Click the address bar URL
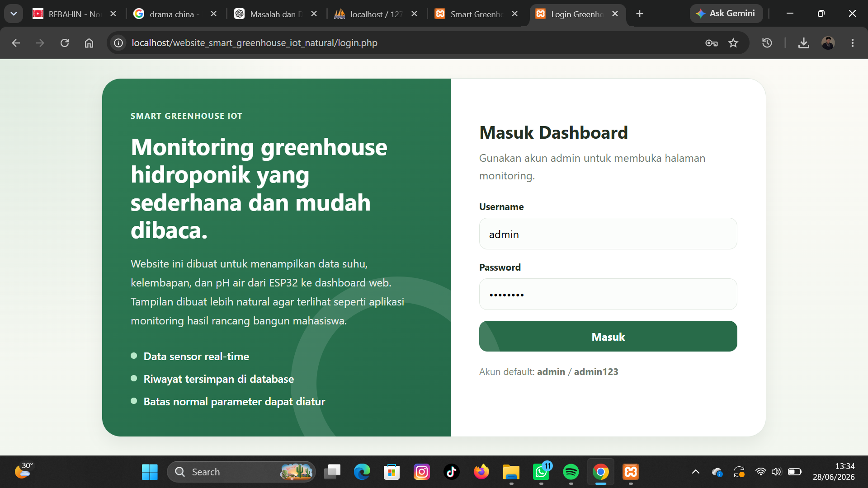This screenshot has height=488, width=868. click(255, 43)
